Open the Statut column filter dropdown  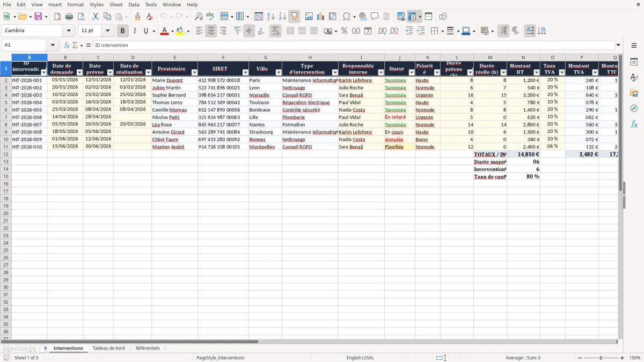click(x=411, y=72)
